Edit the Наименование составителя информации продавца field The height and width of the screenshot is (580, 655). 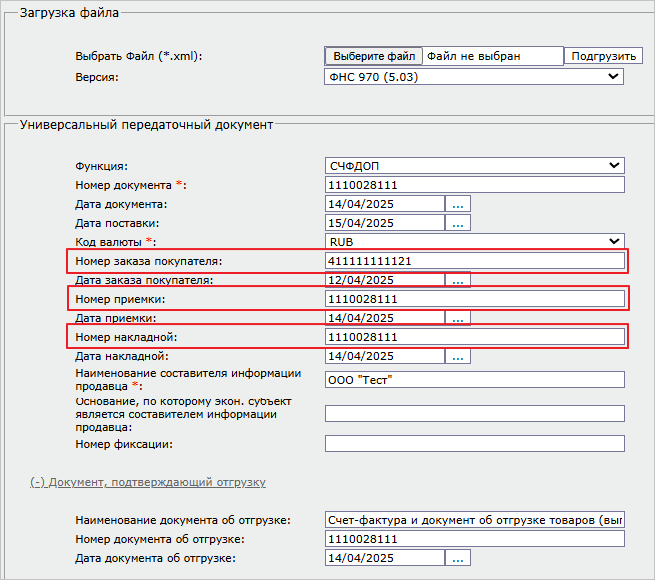coord(474,380)
